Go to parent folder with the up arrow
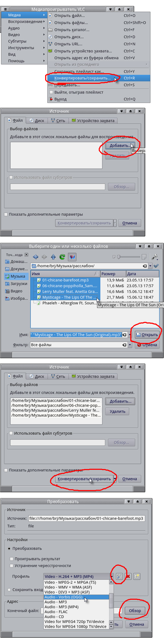Image resolution: width=164 pixels, height=644 pixels. [53, 257]
